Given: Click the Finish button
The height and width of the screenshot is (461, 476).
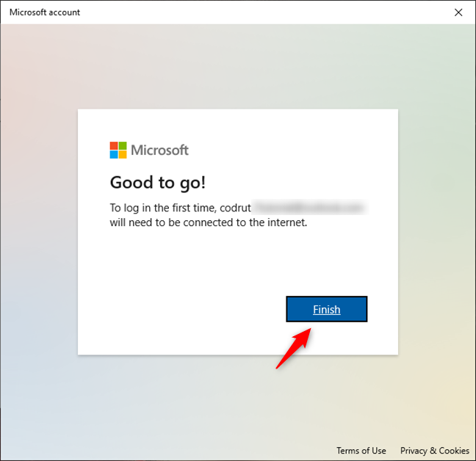Looking at the screenshot, I should coord(327,309).
